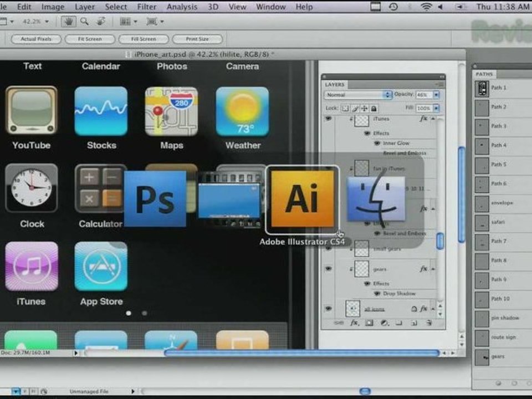Click the Opacity value field
Image resolution: width=532 pixels, height=399 pixels.
coord(424,95)
